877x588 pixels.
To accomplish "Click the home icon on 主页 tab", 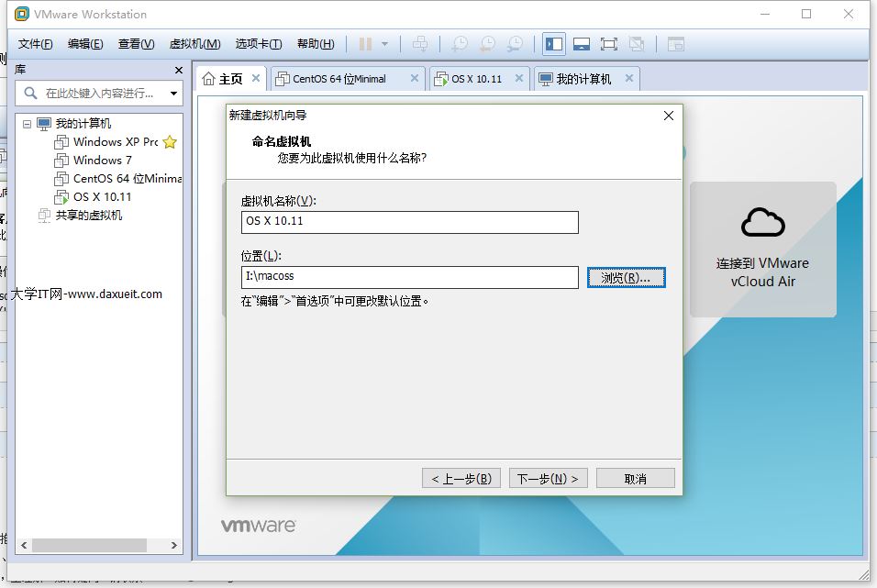I will pyautogui.click(x=208, y=79).
